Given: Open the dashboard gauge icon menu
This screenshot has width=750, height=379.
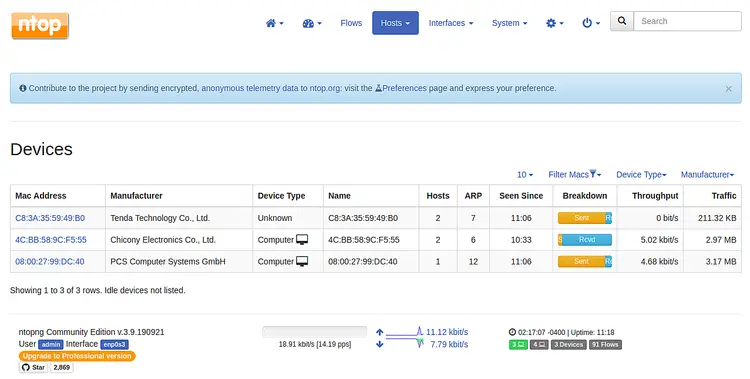Looking at the screenshot, I should [312, 23].
